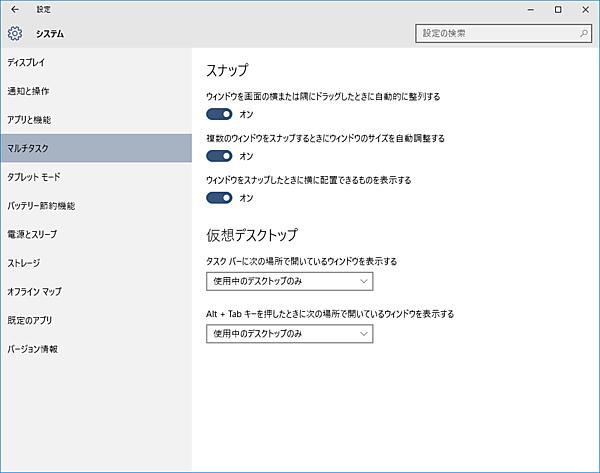Focus the 設定の検索 search field
Image resolution: width=600 pixels, height=473 pixels.
click(503, 33)
